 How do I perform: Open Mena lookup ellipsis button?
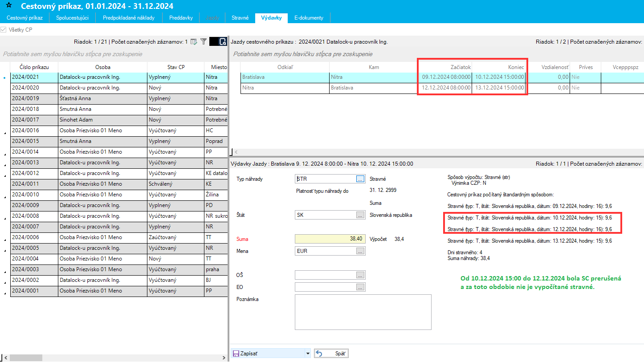click(360, 251)
